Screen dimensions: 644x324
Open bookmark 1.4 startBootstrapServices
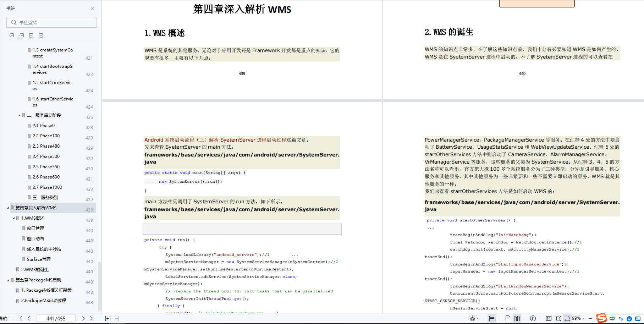click(x=53, y=69)
